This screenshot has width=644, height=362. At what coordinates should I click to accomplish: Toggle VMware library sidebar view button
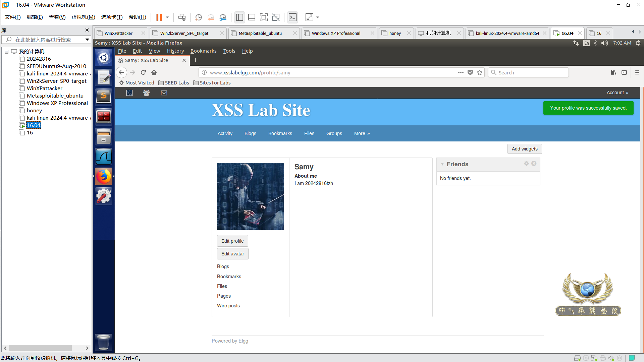(x=239, y=17)
